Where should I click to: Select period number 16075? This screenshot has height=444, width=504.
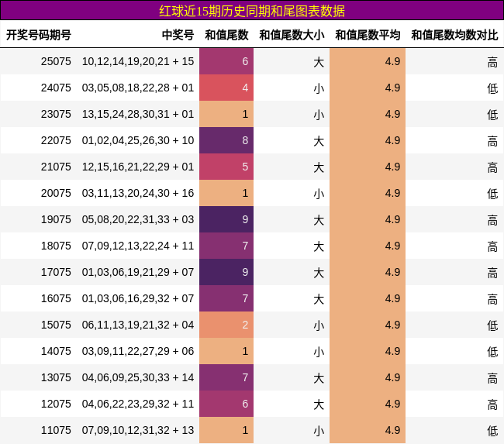pyautogui.click(x=56, y=298)
